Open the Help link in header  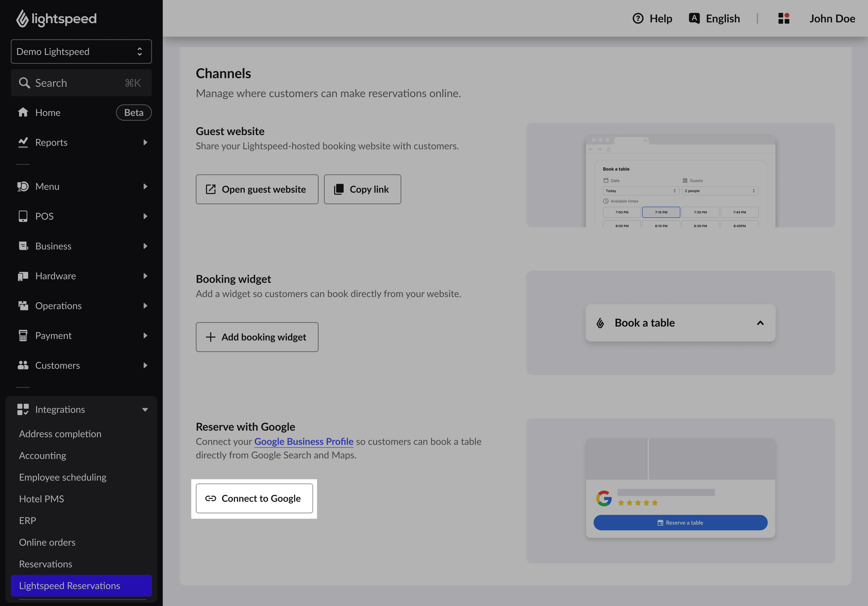click(660, 18)
